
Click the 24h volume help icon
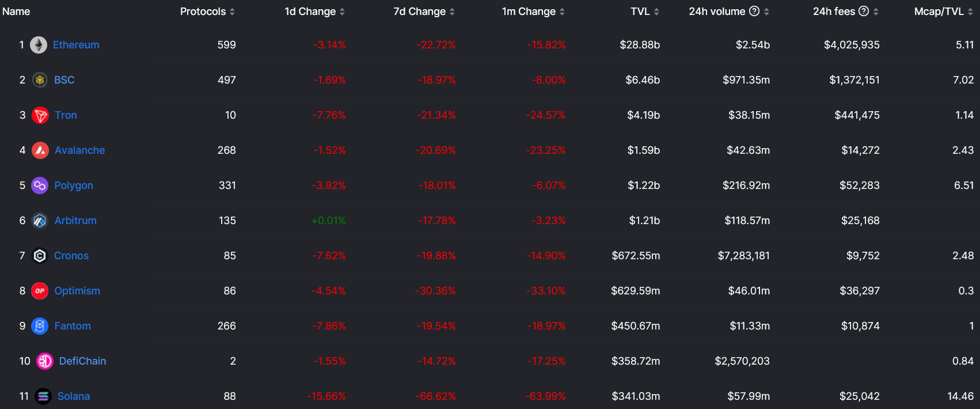point(754,11)
